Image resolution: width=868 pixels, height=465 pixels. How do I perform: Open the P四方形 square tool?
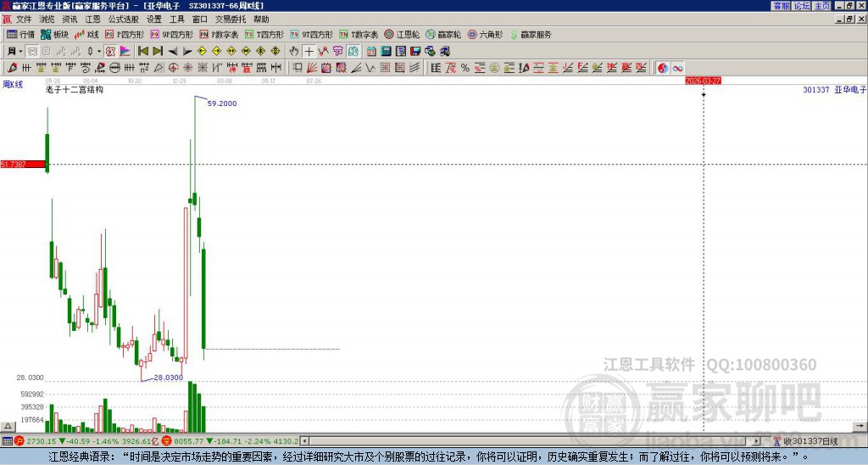pos(125,34)
